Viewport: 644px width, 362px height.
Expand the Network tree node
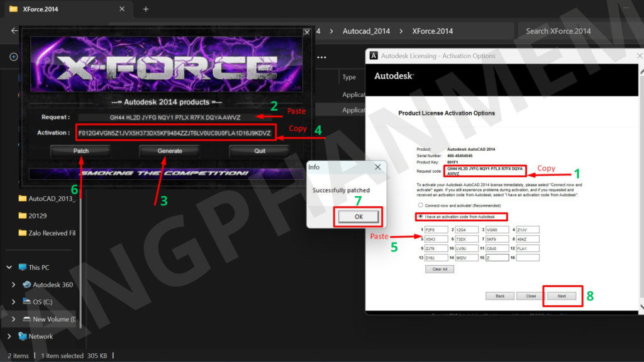[9, 336]
